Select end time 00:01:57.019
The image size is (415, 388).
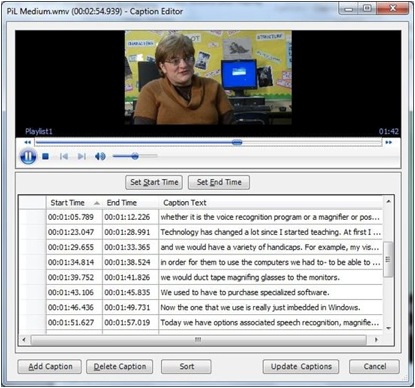click(131, 322)
